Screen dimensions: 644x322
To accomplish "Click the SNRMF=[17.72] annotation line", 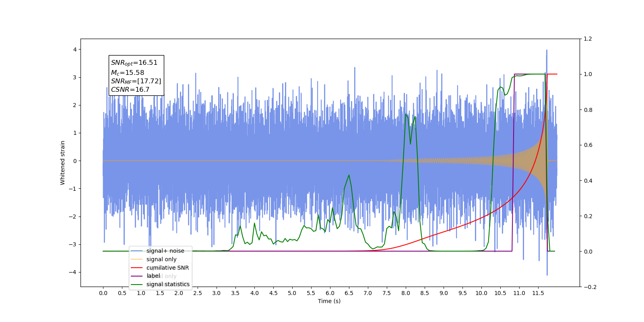I will [x=136, y=81].
